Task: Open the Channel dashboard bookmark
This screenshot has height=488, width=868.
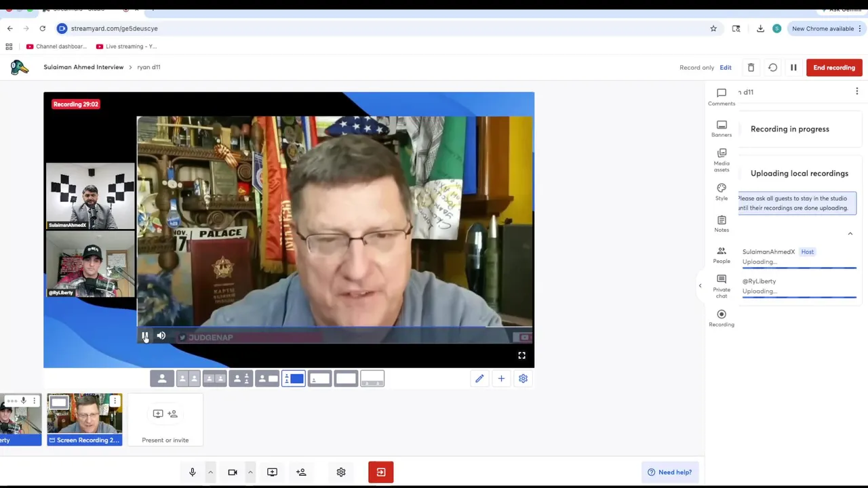Action: tap(57, 46)
